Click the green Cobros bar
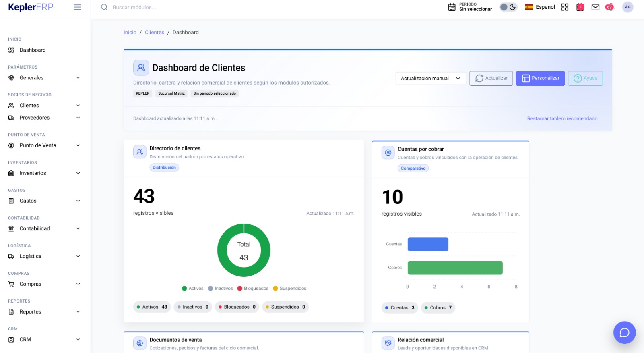 (455, 268)
